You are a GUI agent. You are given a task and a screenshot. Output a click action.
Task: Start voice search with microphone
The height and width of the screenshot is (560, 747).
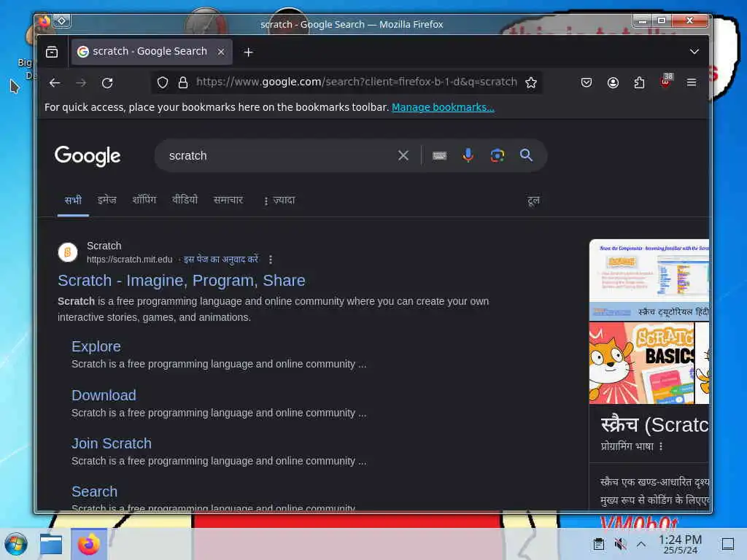pos(468,155)
